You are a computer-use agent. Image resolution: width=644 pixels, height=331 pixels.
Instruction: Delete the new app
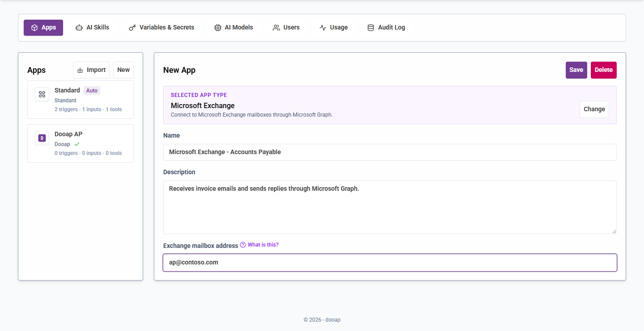point(604,70)
